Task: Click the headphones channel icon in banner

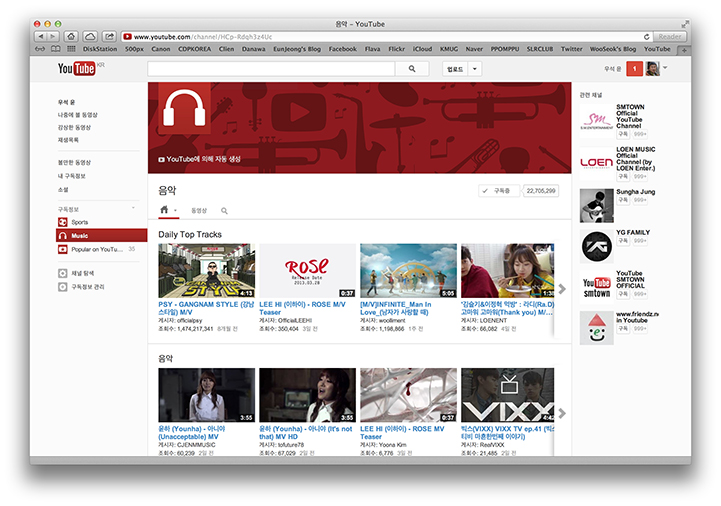Action: (184, 107)
